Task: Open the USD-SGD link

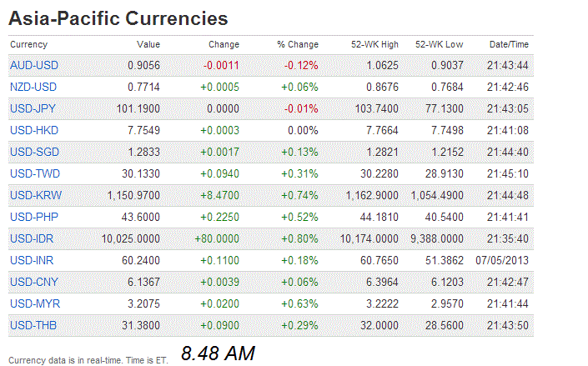Action: click(x=34, y=152)
